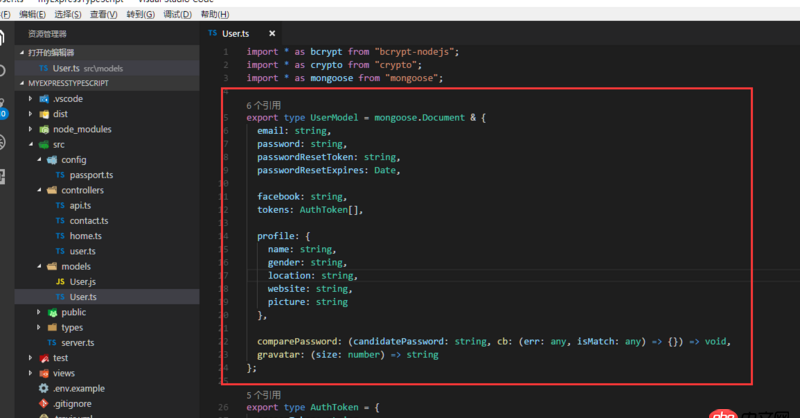Image resolution: width=800 pixels, height=418 pixels.
Task: Click the gravatar property in the code
Action: 278,355
